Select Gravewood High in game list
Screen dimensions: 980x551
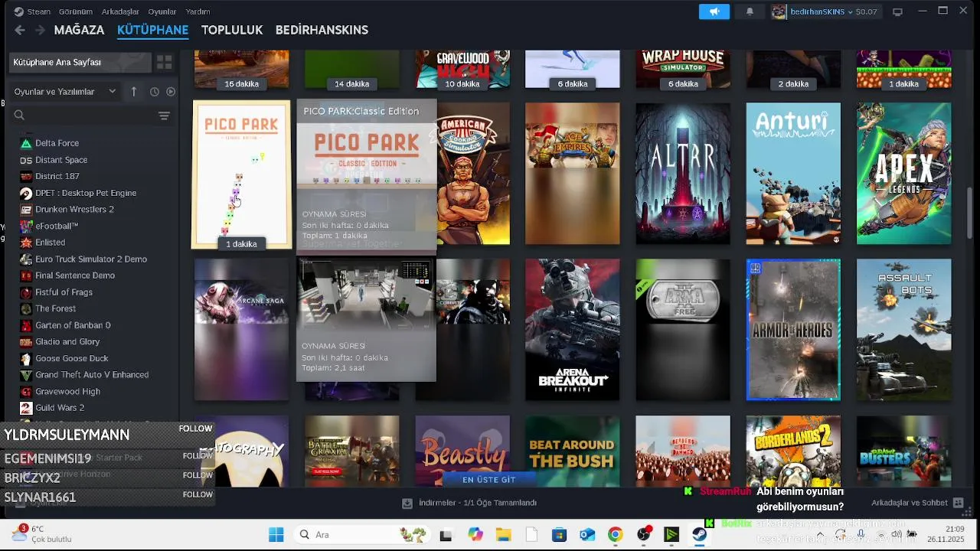coord(67,392)
